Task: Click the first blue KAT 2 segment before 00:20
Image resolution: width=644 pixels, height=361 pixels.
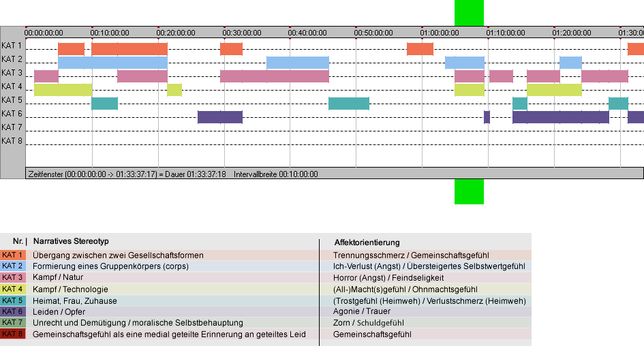Action: click(x=113, y=63)
